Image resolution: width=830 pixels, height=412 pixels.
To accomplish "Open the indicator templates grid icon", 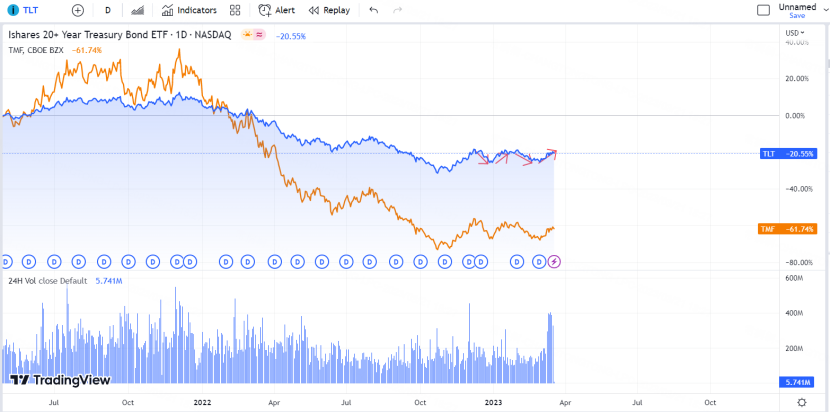I will coord(235,10).
